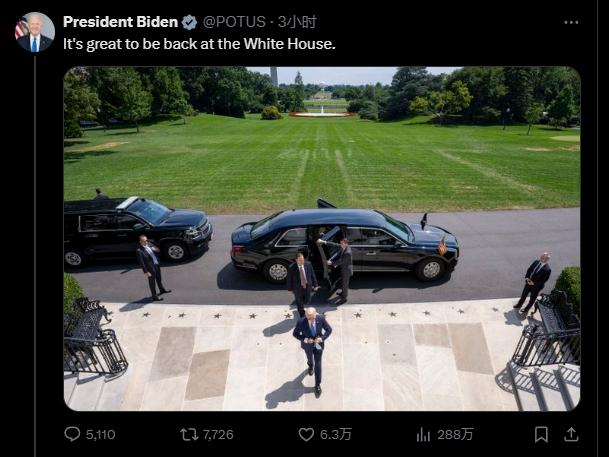View analytics bar chart icon
Viewport: 609px width, 457px height.
point(423,434)
